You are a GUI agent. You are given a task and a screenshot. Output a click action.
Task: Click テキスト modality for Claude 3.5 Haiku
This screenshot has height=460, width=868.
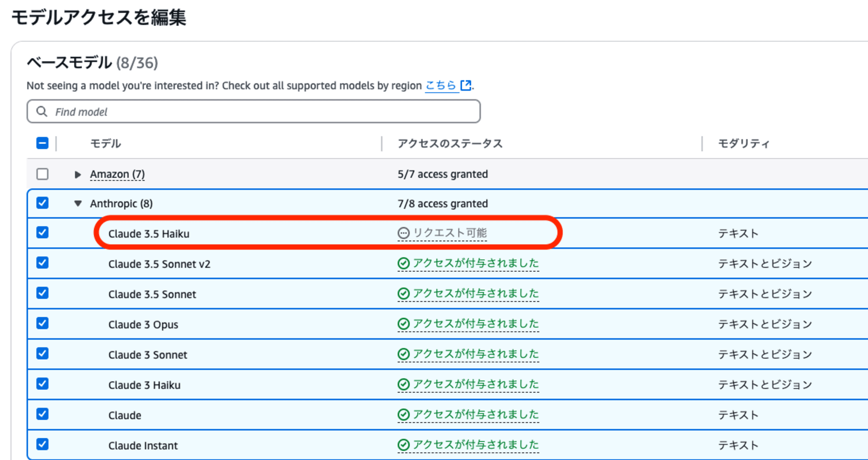(738, 233)
